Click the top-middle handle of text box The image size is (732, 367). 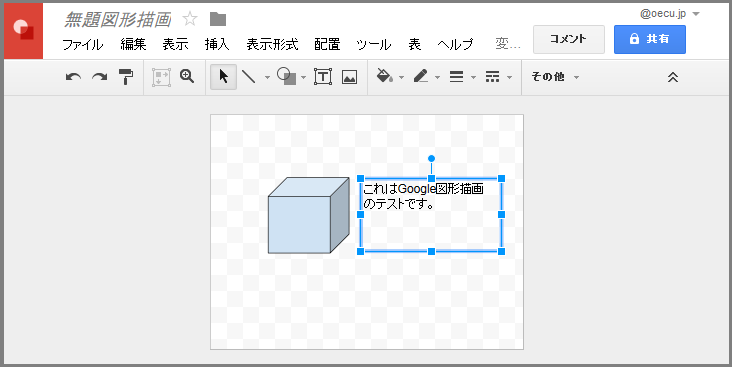pos(431,179)
